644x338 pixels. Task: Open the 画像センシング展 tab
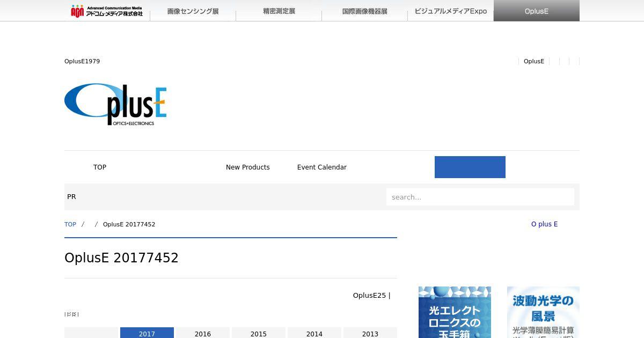pos(193,11)
